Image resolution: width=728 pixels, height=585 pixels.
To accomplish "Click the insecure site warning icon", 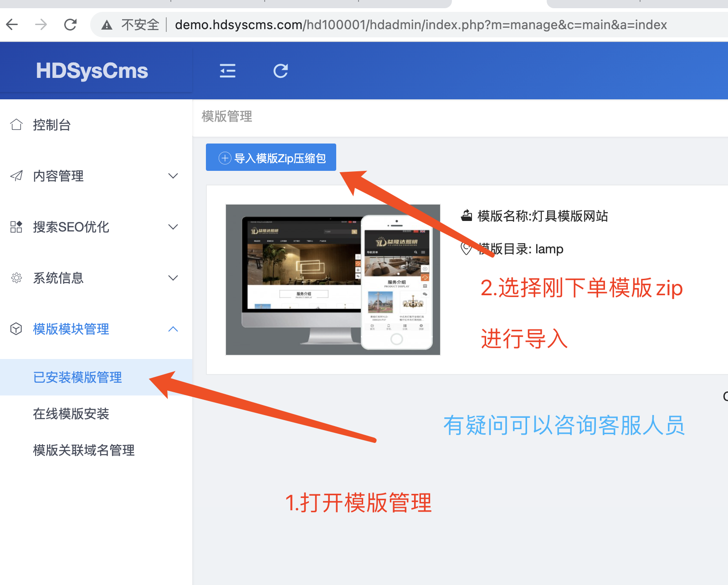I will point(107,25).
